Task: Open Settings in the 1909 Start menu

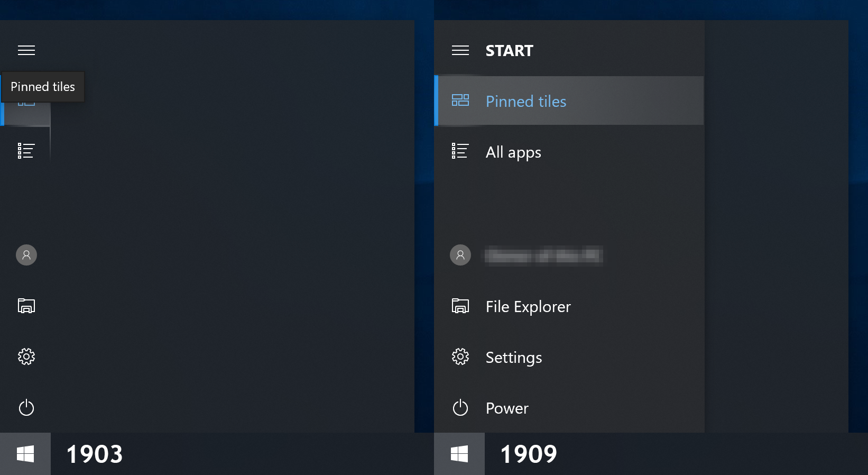Action: point(569,357)
